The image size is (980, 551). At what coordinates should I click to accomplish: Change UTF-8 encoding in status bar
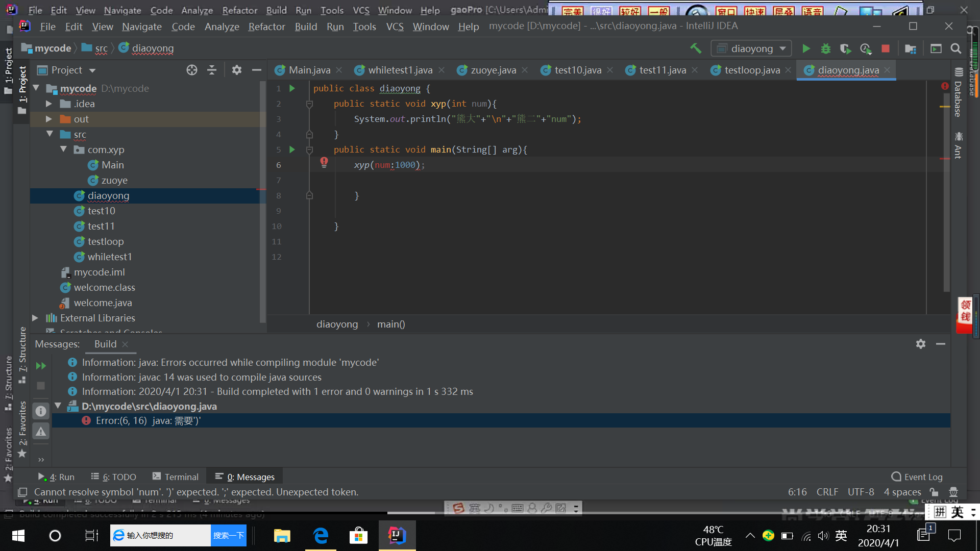(x=861, y=492)
